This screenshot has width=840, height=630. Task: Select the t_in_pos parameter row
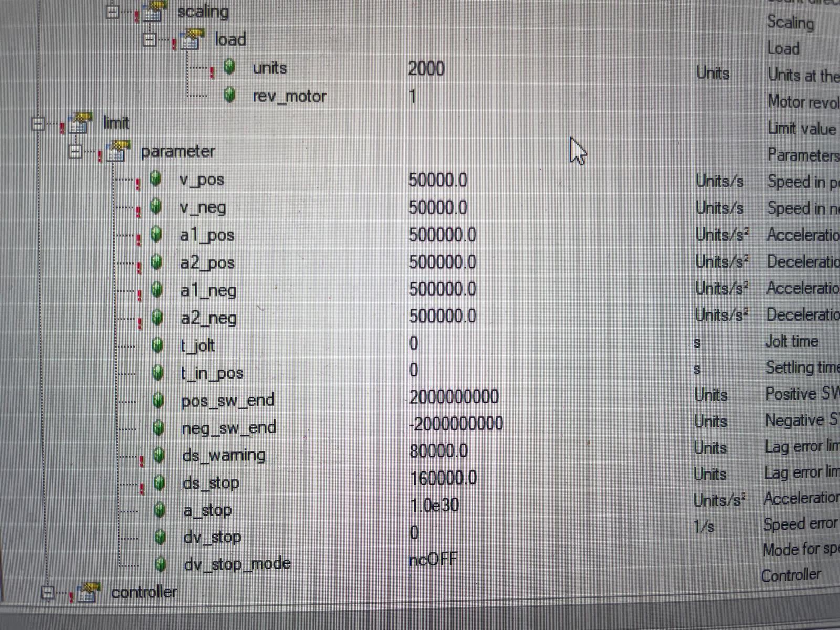tap(420, 371)
